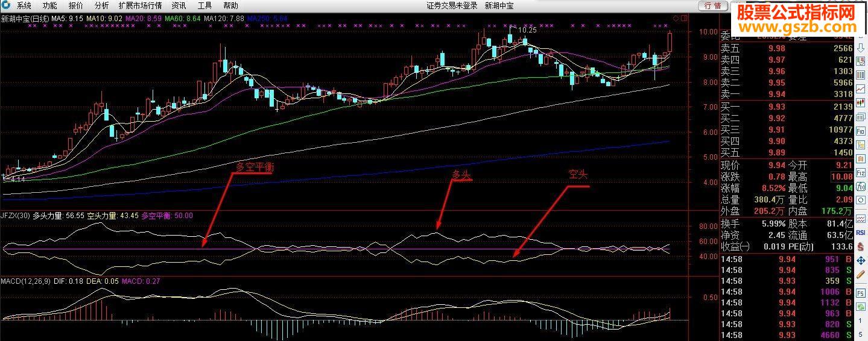Click the DEA: 0.05 value

click(x=103, y=281)
